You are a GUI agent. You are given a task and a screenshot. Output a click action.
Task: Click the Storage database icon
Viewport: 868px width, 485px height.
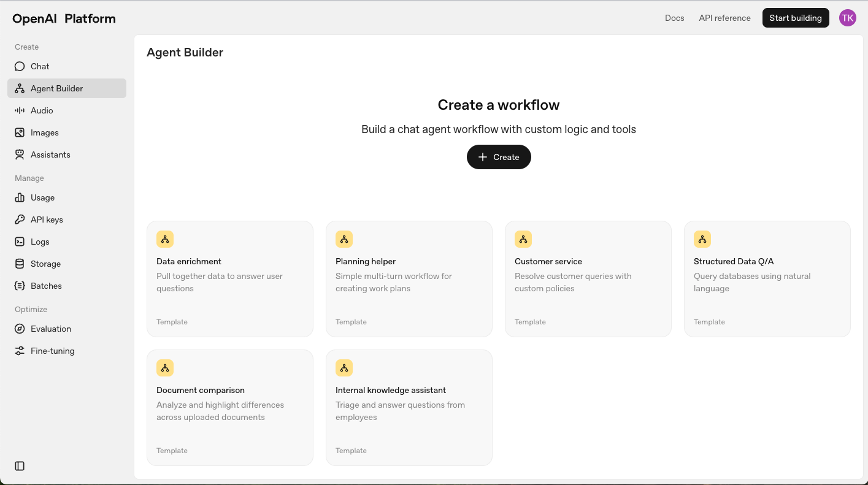(x=20, y=264)
